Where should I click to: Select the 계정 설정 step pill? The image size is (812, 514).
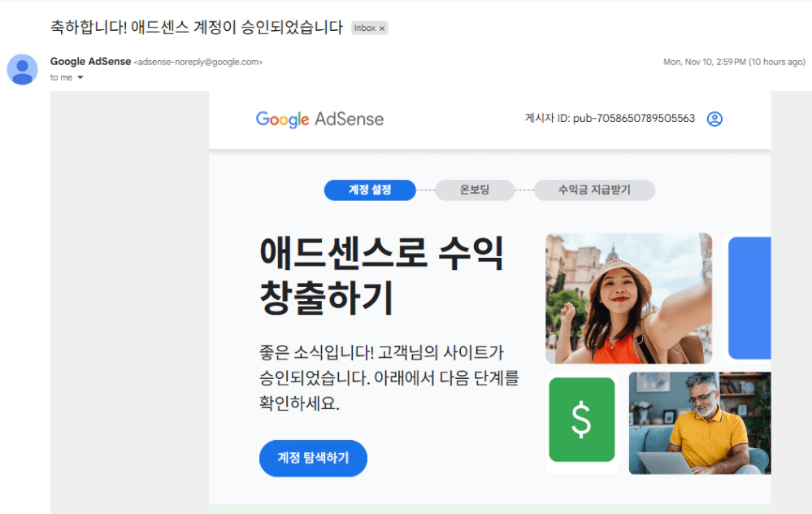370,190
